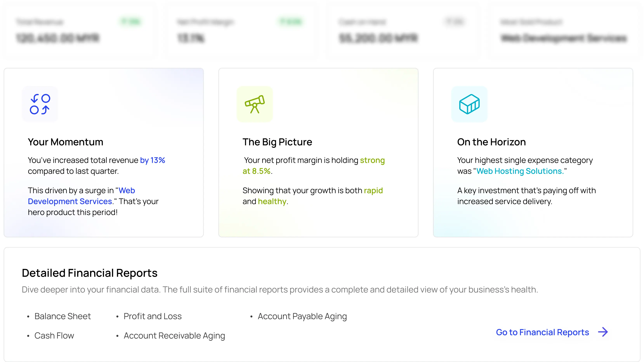The width and height of the screenshot is (644, 362).
Task: Select the Balance Sheet report
Action: 63,316
